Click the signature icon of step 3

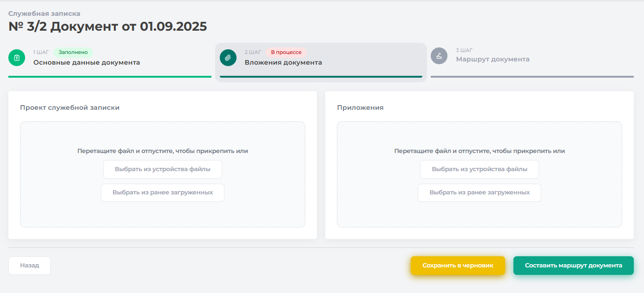click(439, 56)
